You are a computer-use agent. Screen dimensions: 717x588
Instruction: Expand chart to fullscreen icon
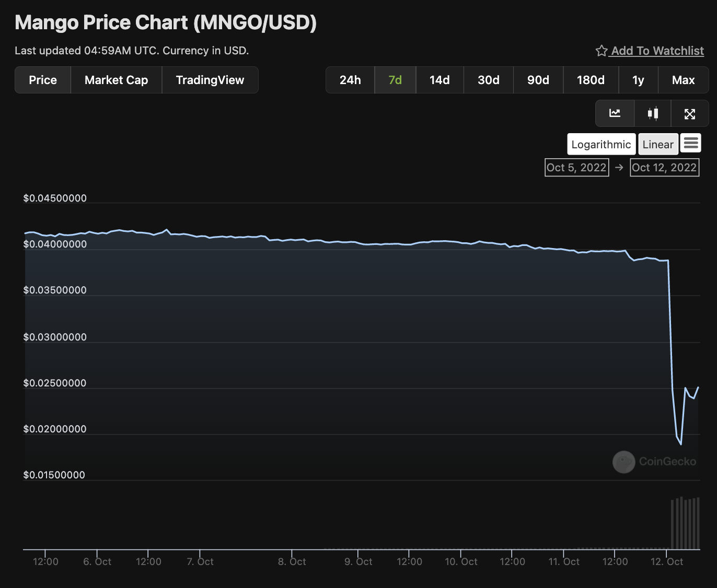click(x=690, y=113)
